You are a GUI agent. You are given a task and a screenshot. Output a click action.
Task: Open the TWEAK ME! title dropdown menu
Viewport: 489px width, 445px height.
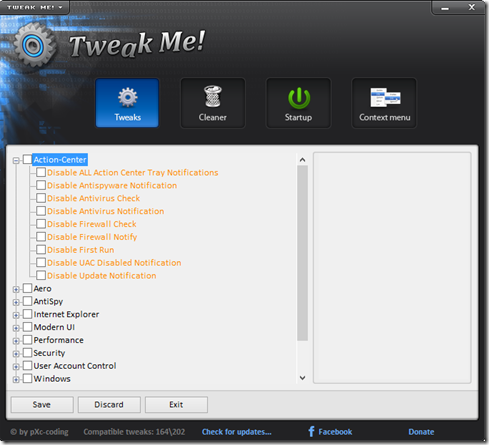pyautogui.click(x=35, y=7)
